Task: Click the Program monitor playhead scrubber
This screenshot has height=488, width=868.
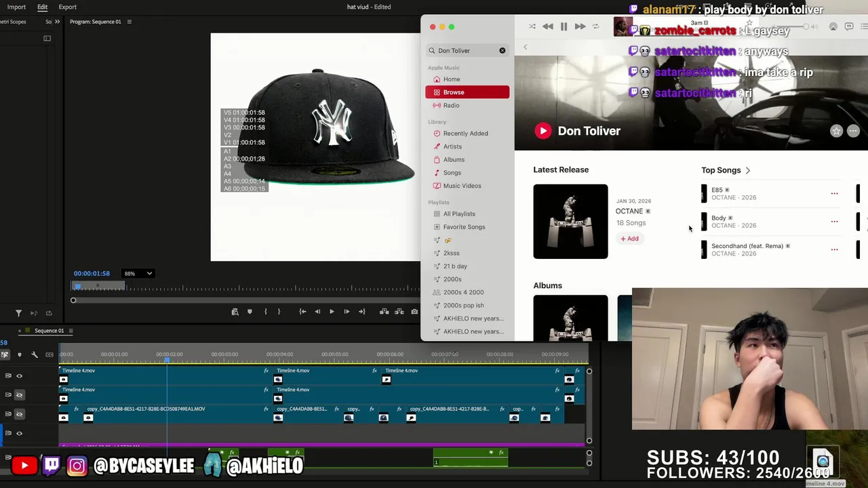Action: pyautogui.click(x=77, y=286)
